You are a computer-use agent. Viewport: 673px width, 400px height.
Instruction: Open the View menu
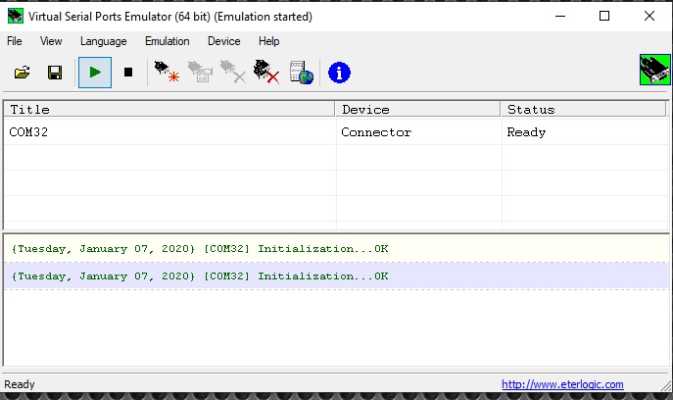tap(51, 41)
